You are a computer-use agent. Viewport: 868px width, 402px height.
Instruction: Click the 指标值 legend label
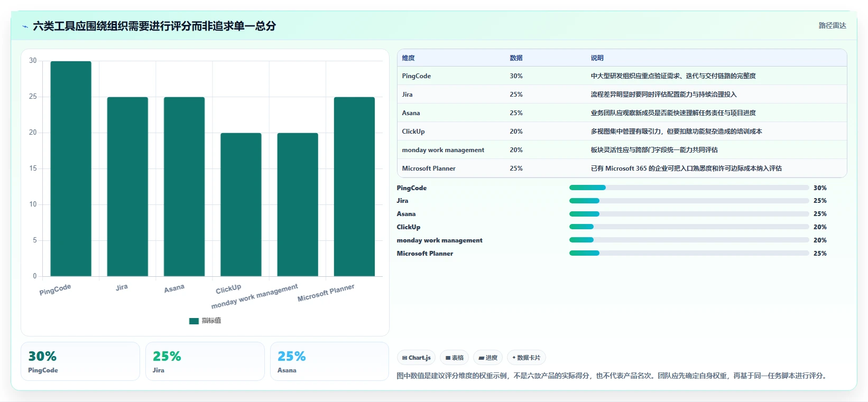coord(211,321)
